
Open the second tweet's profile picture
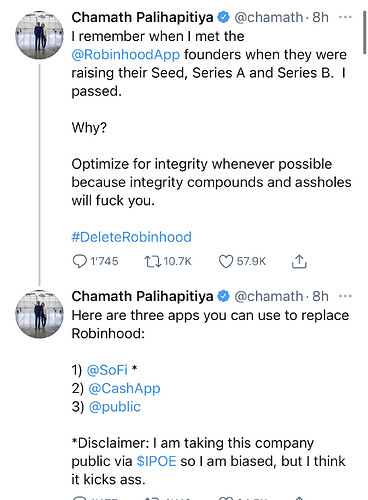tap(39, 314)
